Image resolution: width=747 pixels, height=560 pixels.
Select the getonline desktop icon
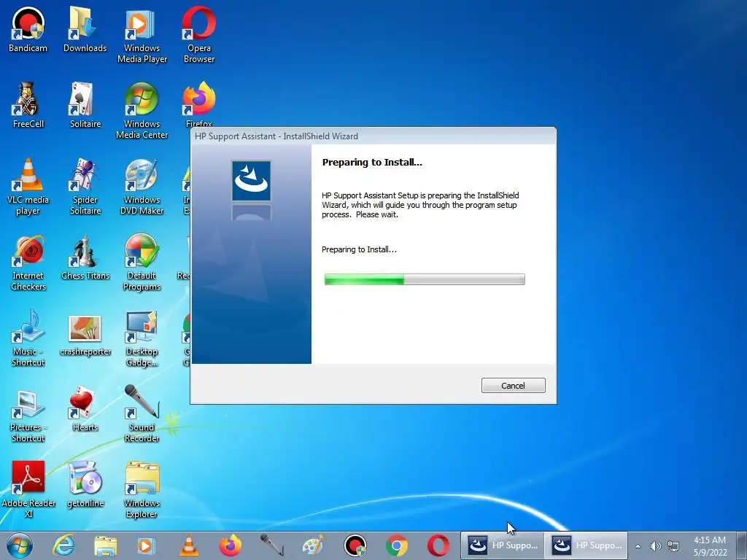[85, 485]
